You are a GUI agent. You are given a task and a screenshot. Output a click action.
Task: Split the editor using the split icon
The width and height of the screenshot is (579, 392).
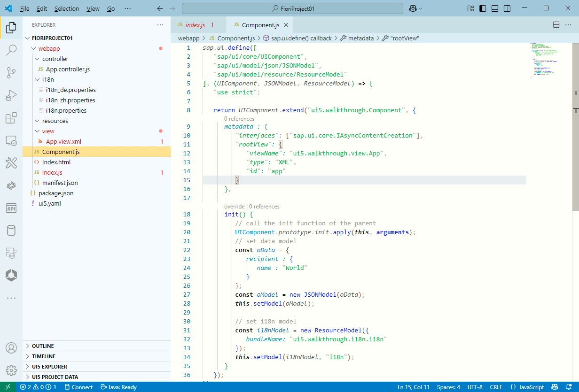coord(556,25)
